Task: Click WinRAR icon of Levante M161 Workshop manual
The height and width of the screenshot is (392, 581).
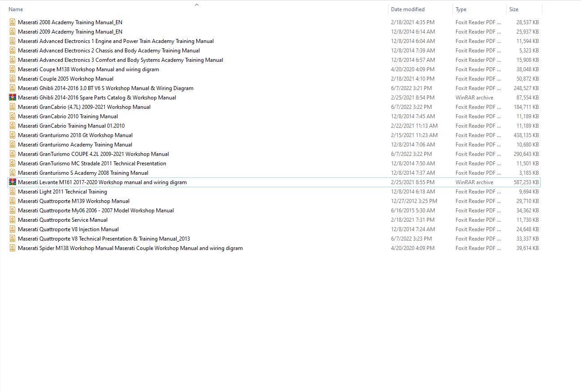Action: click(x=13, y=182)
